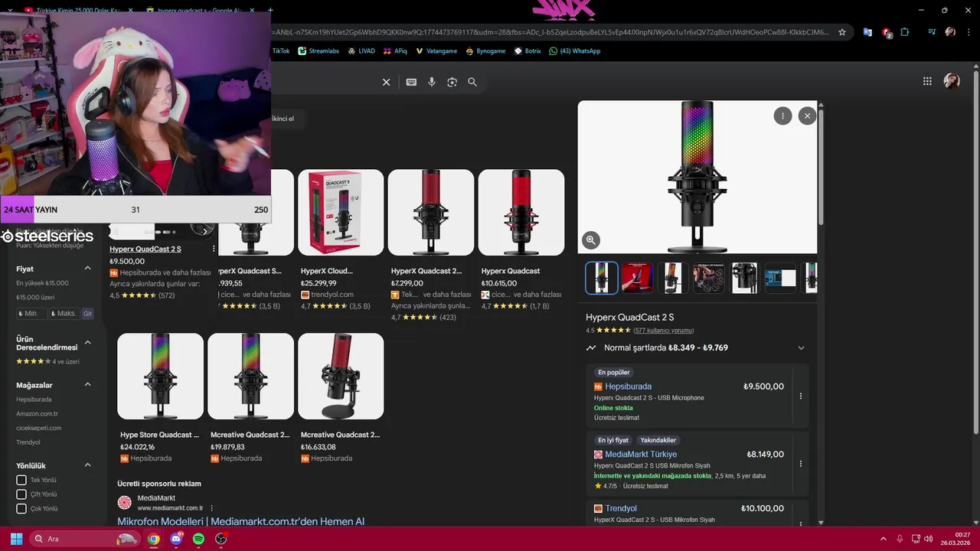Open more options for the Hepsiburada offer
This screenshot has height=551, width=980.
click(801, 396)
